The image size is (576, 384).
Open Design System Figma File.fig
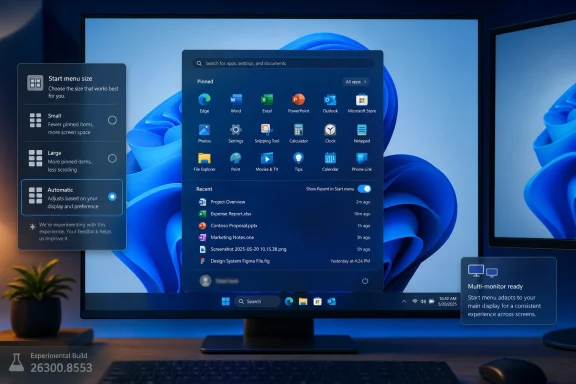(x=284, y=261)
